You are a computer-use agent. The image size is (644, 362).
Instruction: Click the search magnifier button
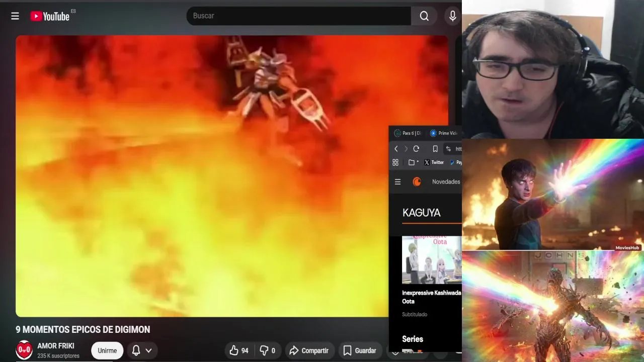(424, 16)
